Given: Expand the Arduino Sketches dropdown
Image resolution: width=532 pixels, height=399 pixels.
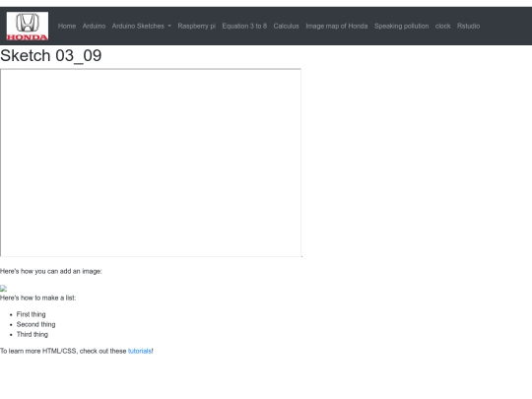Looking at the screenshot, I should coord(142,27).
